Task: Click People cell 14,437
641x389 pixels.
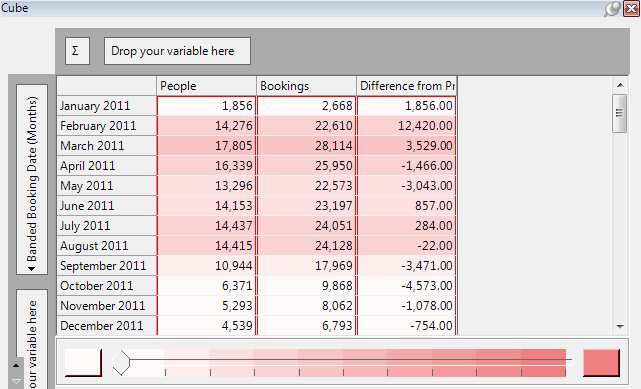Action: click(206, 226)
